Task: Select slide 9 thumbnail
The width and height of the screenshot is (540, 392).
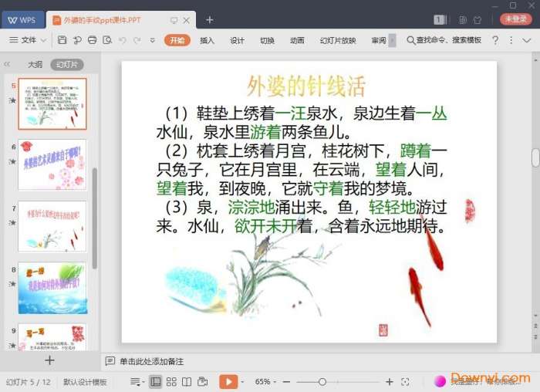Action: coord(52,337)
